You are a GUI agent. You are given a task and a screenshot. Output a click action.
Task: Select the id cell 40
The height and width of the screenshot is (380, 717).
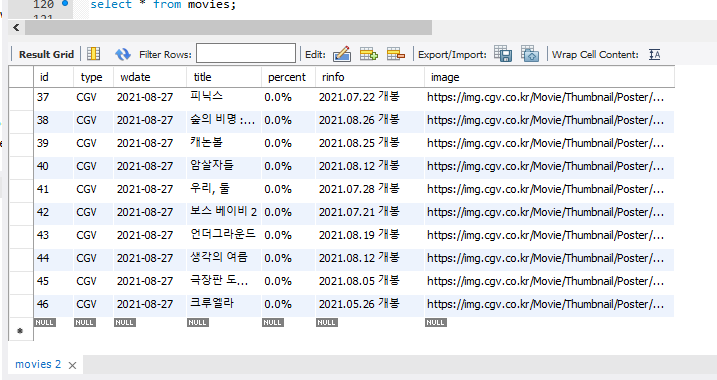[53, 166]
